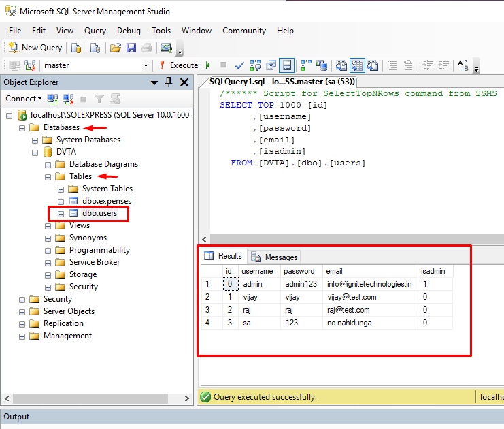Click the Decrease Indent icon
Viewport: 504px width, 429px height.
point(428,65)
